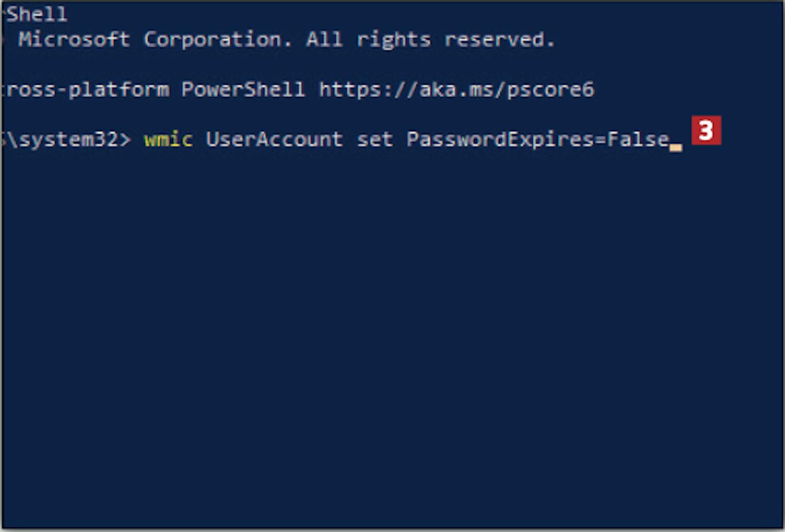Click the Shell text at the top

coord(36,14)
